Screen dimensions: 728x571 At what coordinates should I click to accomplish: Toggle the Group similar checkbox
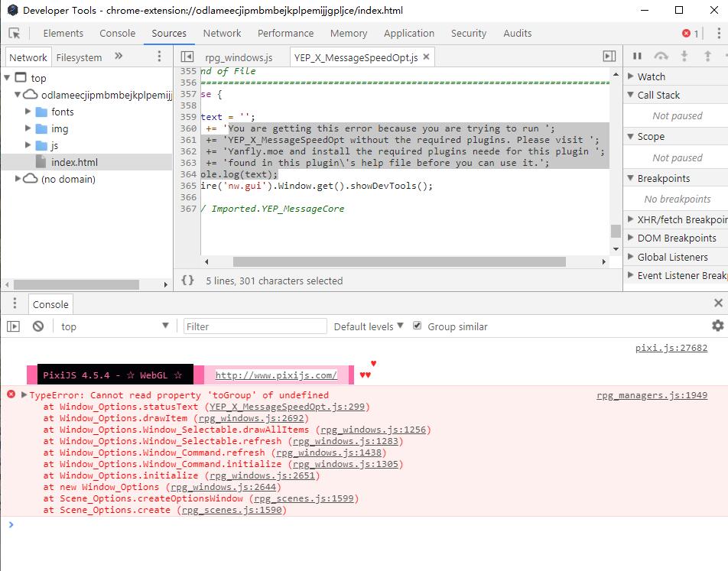click(x=418, y=326)
